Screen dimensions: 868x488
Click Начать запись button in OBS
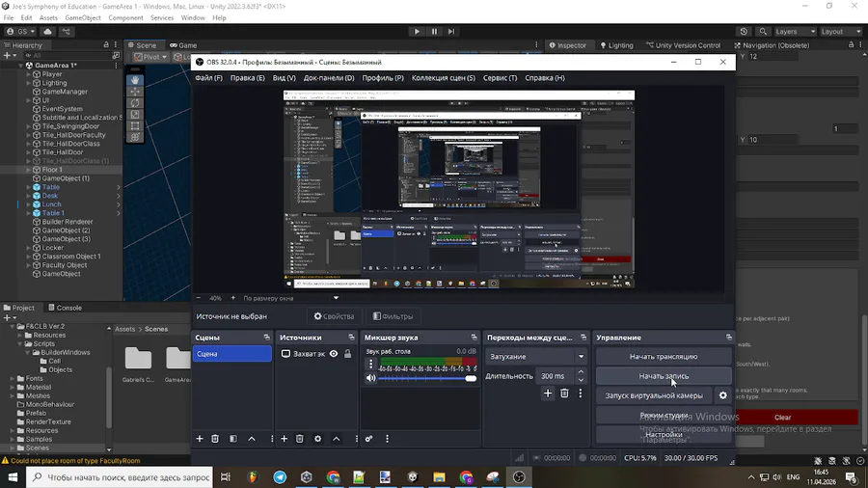pos(664,376)
